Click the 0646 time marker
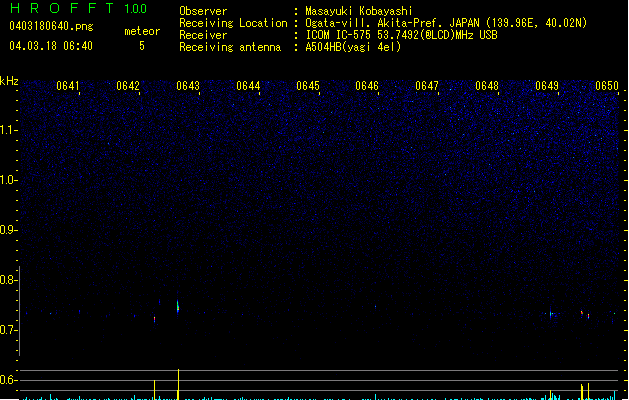 (x=367, y=86)
